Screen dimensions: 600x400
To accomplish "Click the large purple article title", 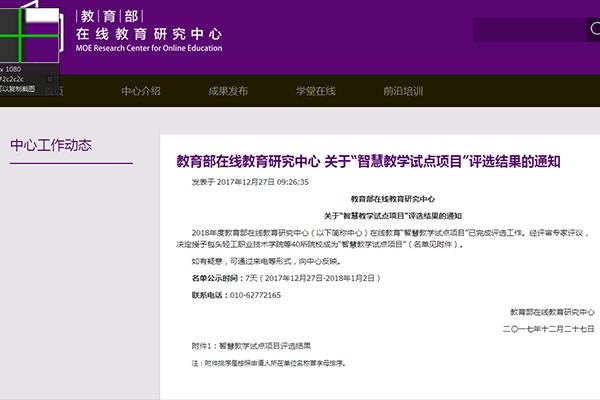I will 368,160.
